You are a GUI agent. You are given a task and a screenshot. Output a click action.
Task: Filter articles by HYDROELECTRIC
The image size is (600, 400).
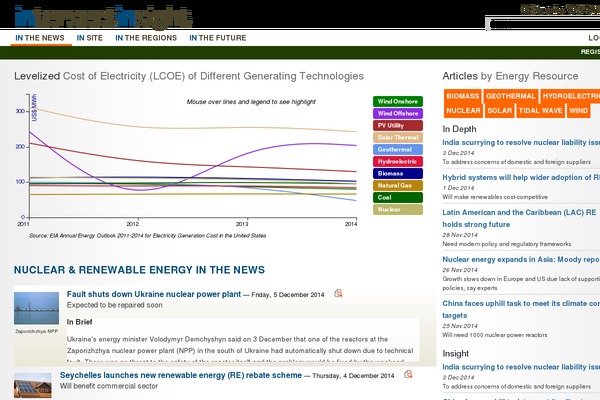(x=570, y=96)
